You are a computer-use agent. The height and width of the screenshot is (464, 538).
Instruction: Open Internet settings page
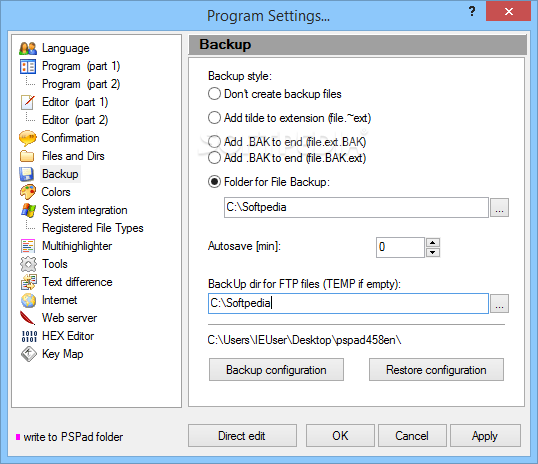coord(59,300)
